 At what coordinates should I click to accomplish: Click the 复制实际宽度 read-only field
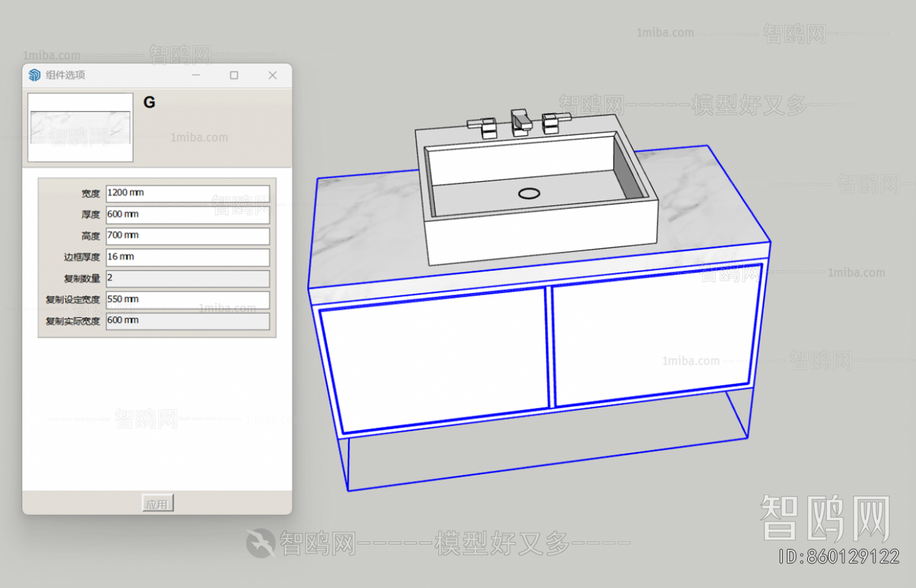pos(188,320)
